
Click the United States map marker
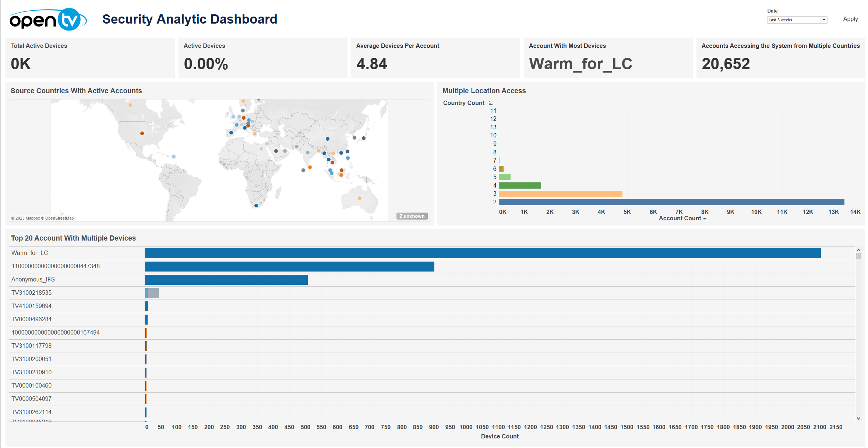click(142, 133)
